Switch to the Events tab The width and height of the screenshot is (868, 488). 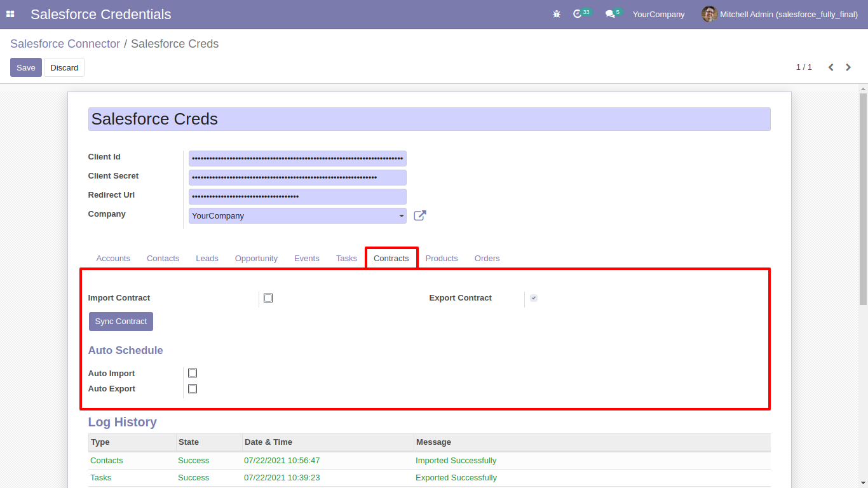[x=307, y=259]
